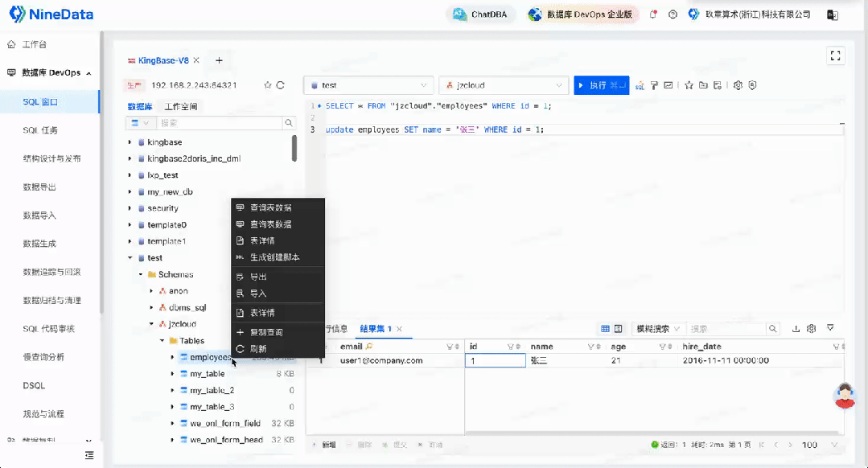The width and height of the screenshot is (868, 468).
Task: Expand the kingbase database node
Action: pyautogui.click(x=130, y=142)
